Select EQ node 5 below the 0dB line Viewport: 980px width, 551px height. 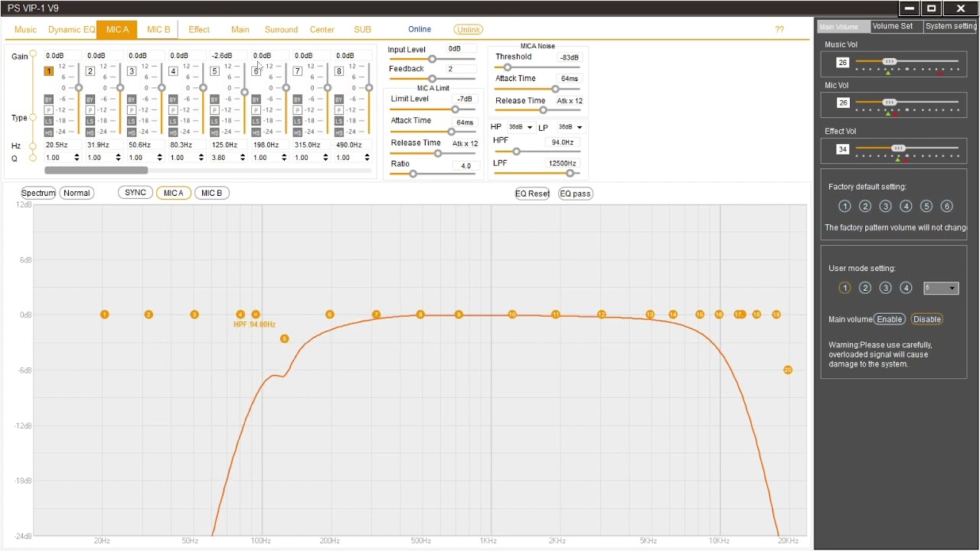tap(284, 338)
